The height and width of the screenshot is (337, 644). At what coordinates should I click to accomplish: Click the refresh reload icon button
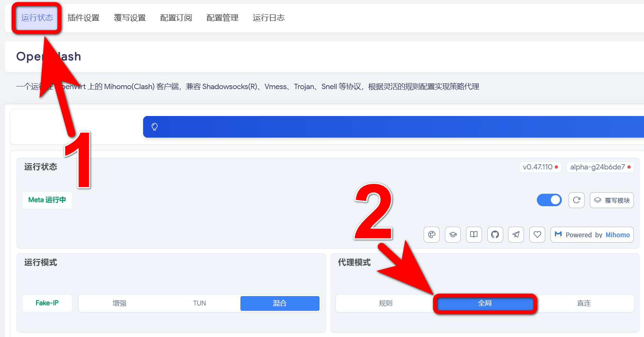coord(577,200)
